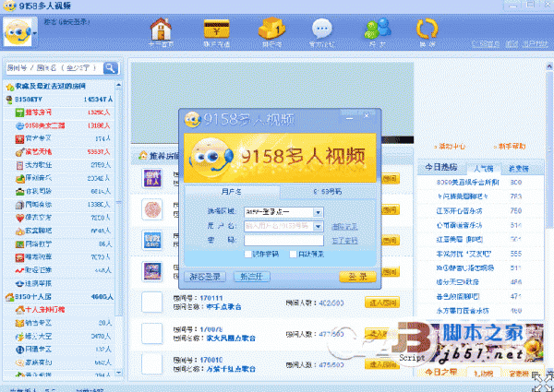Viewport: 554px width, 392px height.
Task: Click the green icon on the 13290人 row
Action: click(x=19, y=113)
